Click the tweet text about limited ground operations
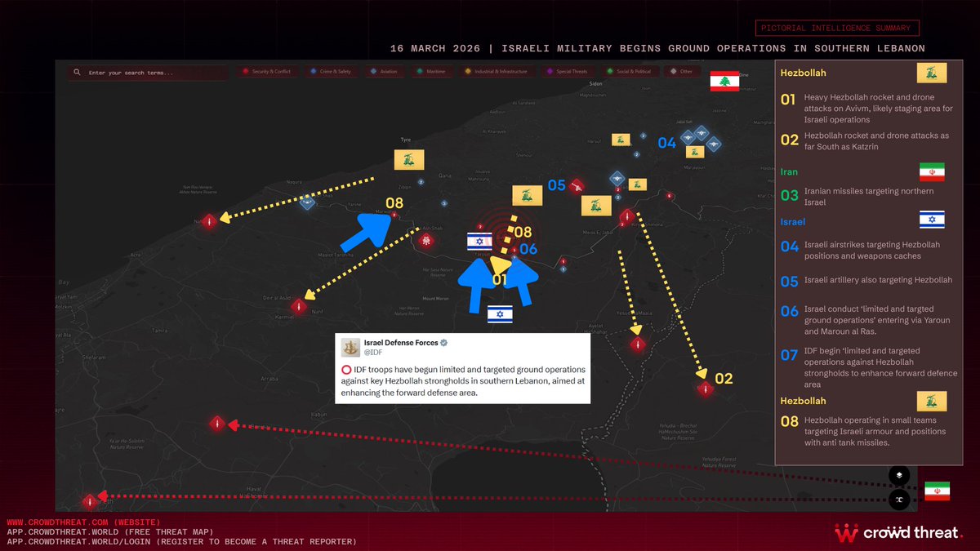 tap(462, 381)
